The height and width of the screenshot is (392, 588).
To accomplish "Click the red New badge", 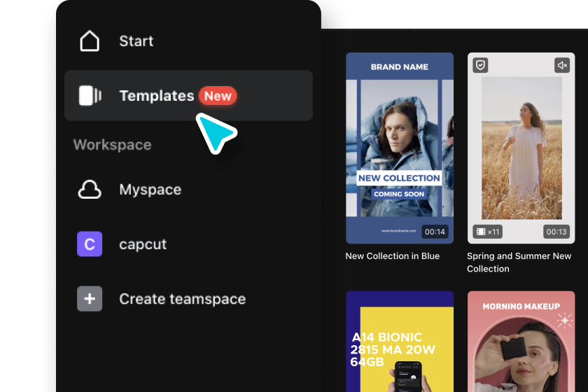I will point(218,96).
